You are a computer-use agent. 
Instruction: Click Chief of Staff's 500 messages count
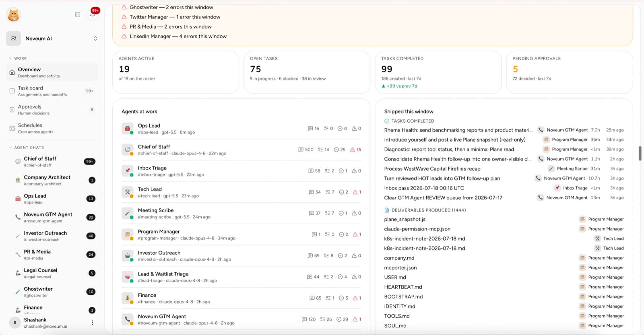[306, 150]
